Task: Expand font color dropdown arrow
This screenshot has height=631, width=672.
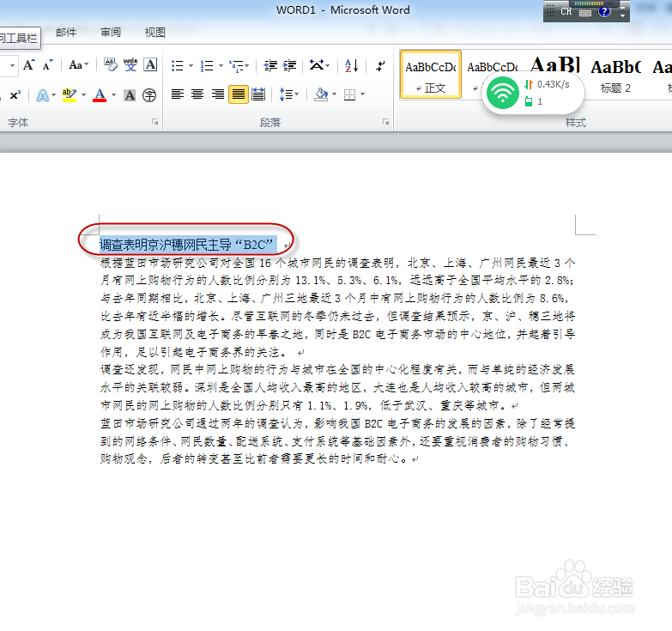Action: [113, 94]
